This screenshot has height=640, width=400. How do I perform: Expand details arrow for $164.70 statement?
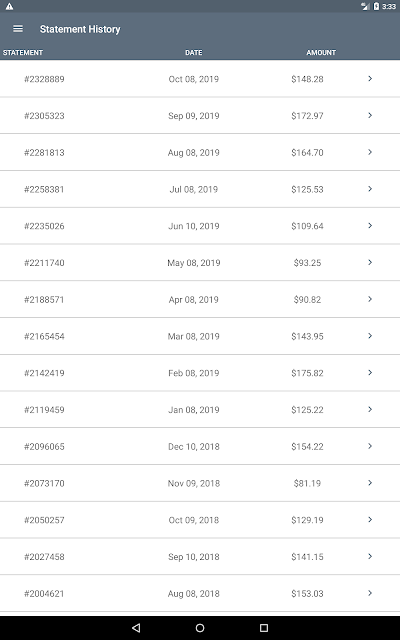(x=370, y=152)
